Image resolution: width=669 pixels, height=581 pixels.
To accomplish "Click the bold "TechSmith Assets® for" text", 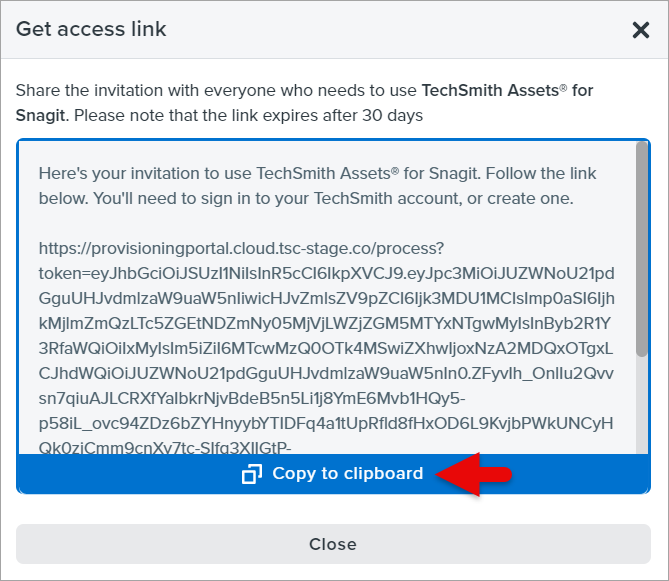I will pos(508,90).
